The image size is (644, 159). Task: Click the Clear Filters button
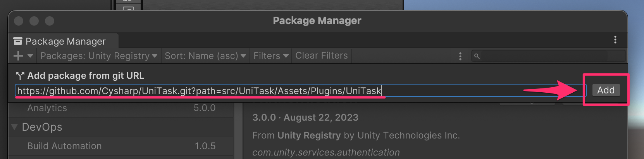point(321,56)
